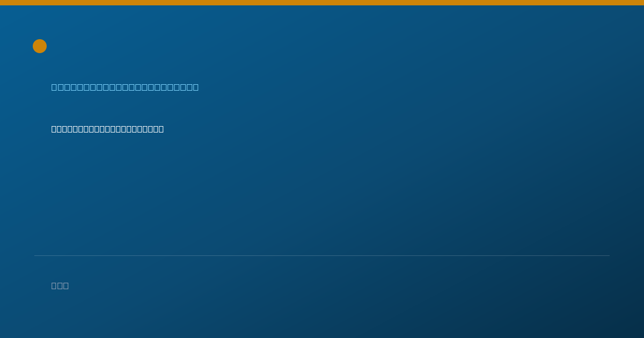Click the middle of the light blue text line
This screenshot has width=644, height=338.
pos(125,87)
